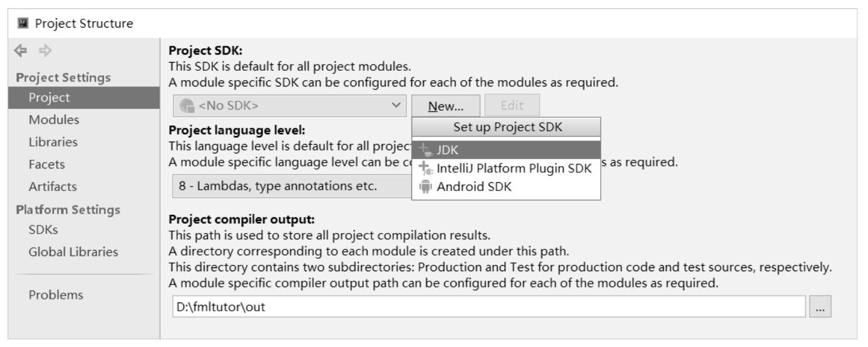Viewport: 868px width, 347px height.
Task: Choose IntelliJ Platform Plugin SDK entry
Action: [x=514, y=168]
